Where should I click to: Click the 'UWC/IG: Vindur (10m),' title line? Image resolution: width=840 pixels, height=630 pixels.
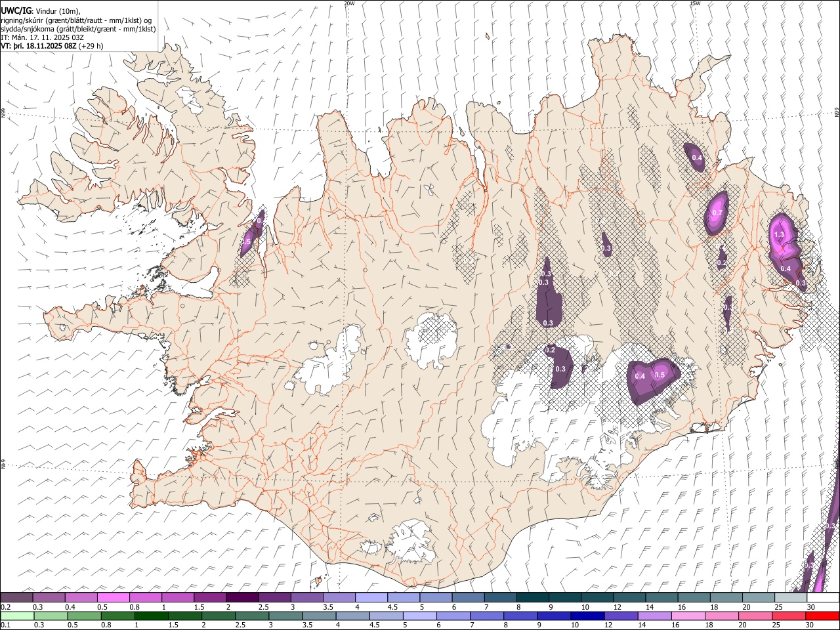point(41,10)
